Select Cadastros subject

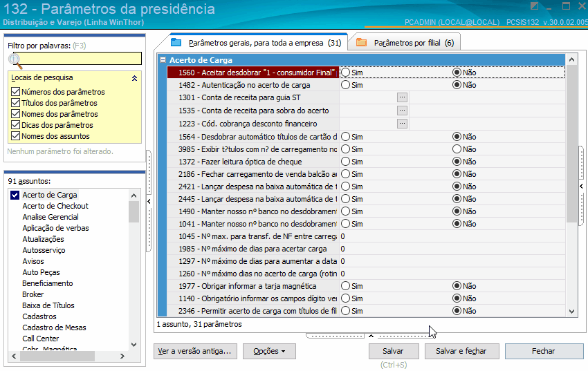39,316
